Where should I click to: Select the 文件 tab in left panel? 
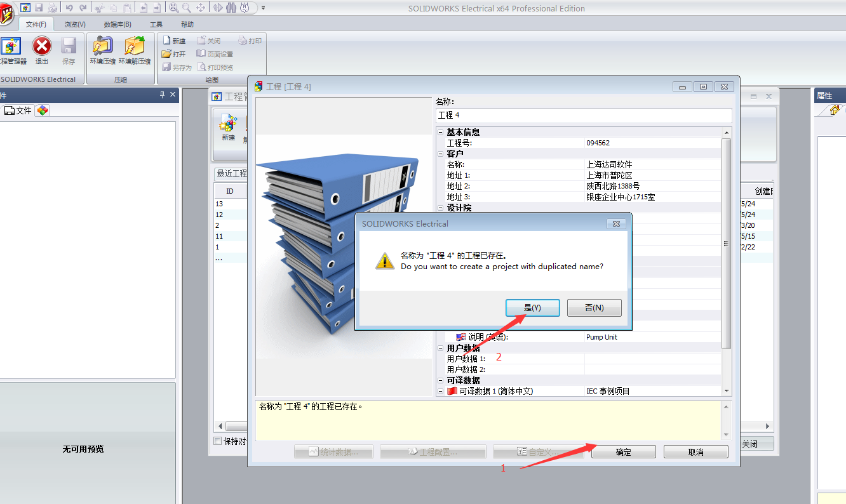[x=17, y=110]
